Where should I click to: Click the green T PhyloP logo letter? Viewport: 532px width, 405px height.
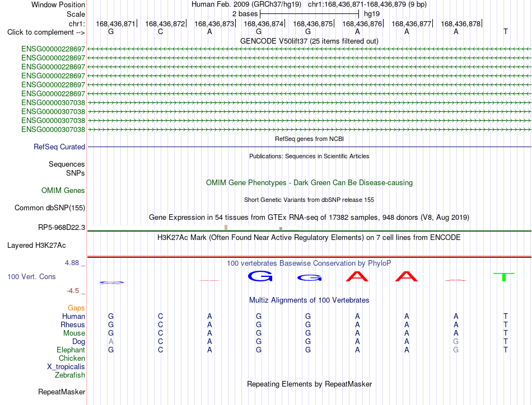tap(504, 277)
